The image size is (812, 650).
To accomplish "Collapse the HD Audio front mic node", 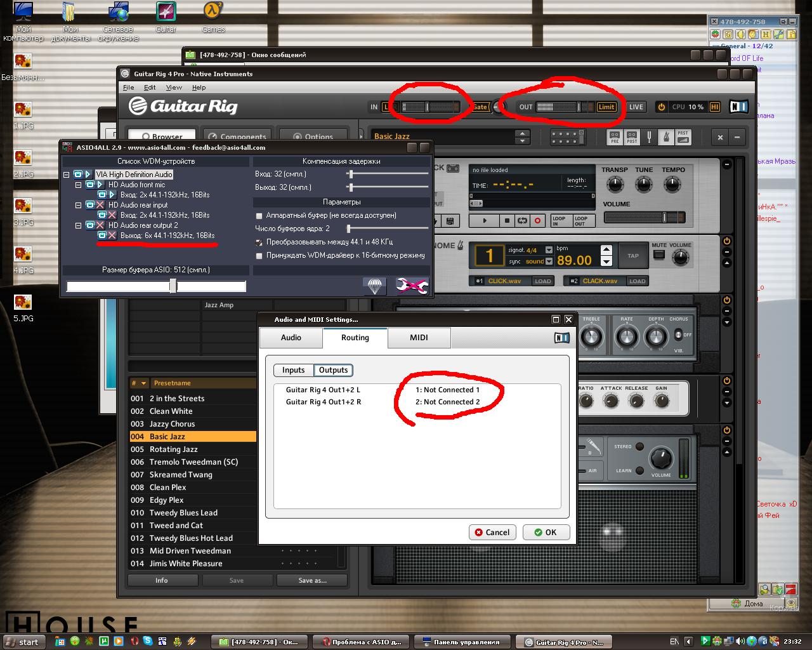I will 79,185.
